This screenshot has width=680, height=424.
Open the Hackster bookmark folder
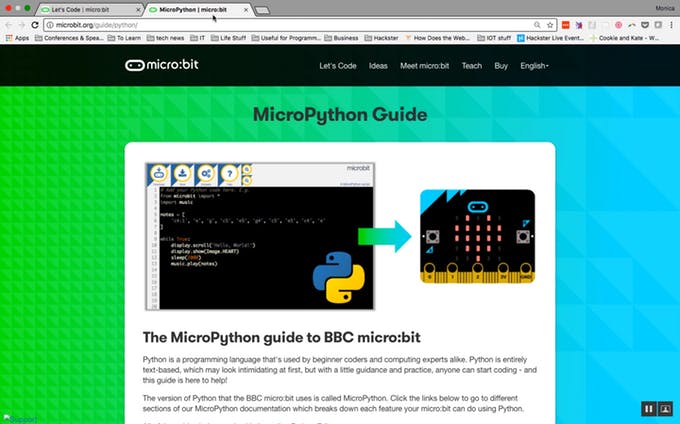[381, 38]
